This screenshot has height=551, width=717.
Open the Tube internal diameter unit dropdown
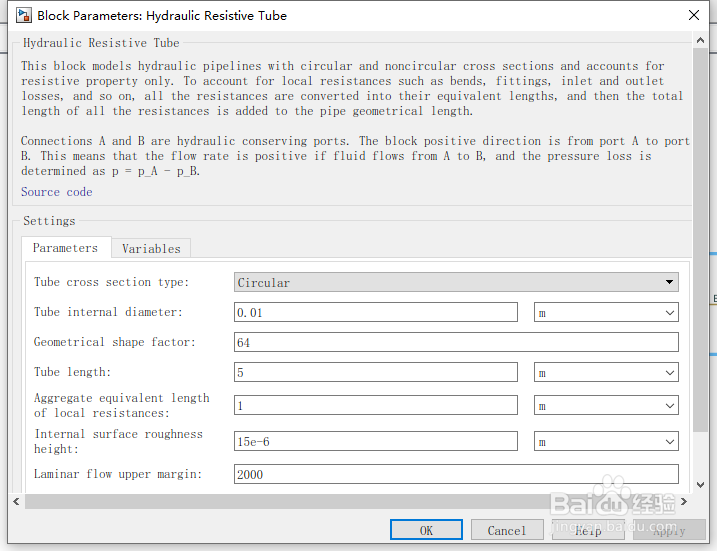606,312
